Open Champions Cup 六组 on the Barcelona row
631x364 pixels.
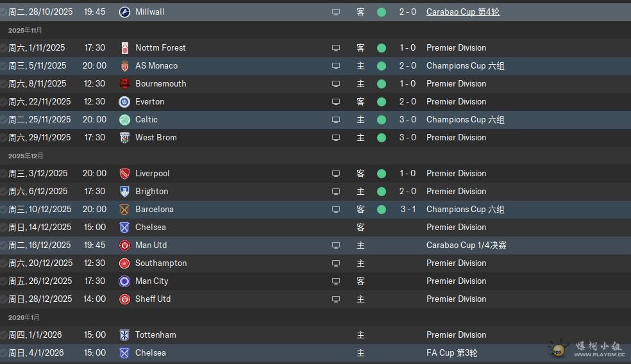(x=465, y=210)
